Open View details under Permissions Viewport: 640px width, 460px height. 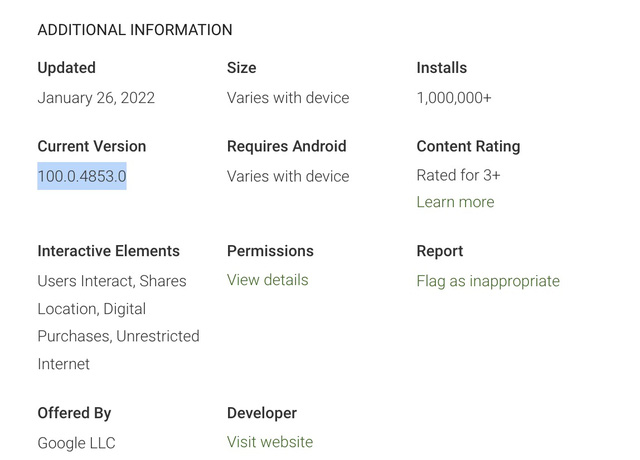[x=267, y=280]
